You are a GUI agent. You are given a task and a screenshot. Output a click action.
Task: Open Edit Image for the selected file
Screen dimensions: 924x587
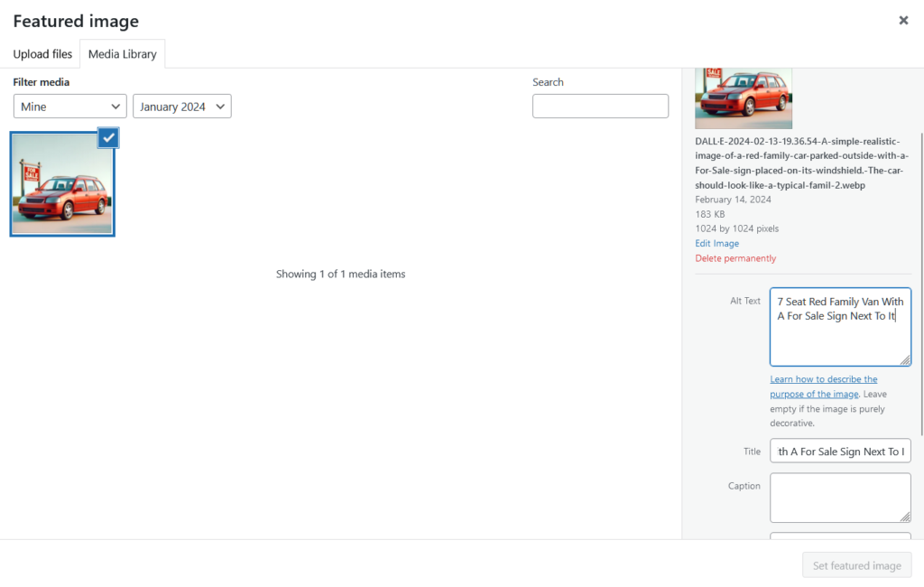(x=716, y=243)
